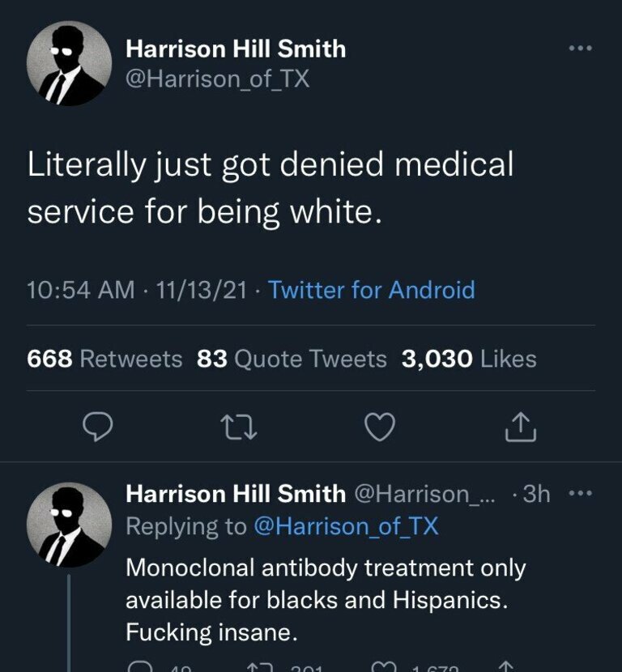
Task: Open the @Harrison_of_TX handle under header name
Action: [x=218, y=79]
